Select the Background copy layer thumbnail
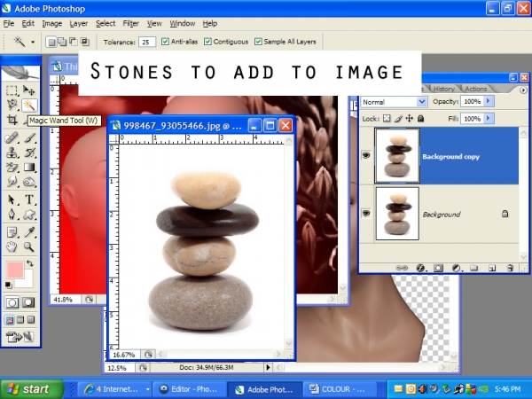This screenshot has height=399, width=532. click(x=397, y=156)
